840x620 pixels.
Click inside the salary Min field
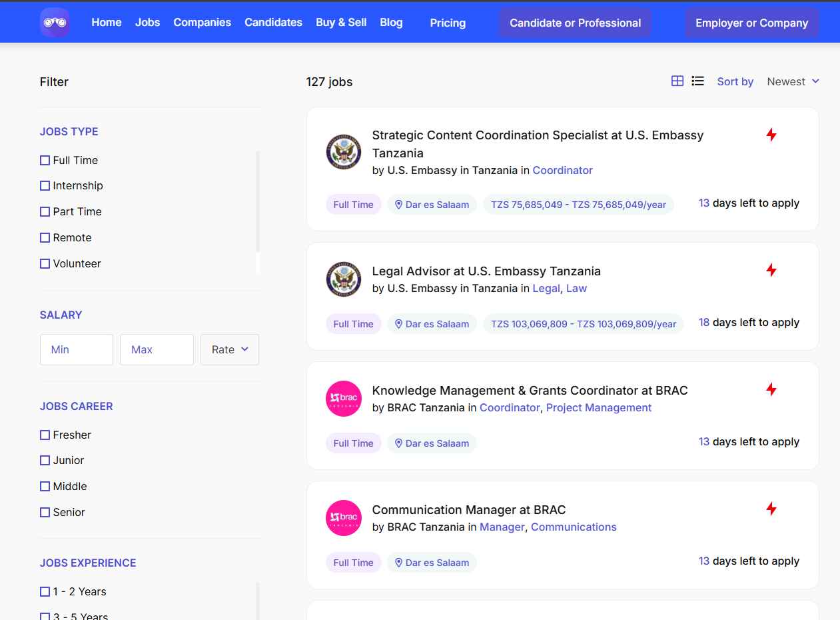click(77, 349)
